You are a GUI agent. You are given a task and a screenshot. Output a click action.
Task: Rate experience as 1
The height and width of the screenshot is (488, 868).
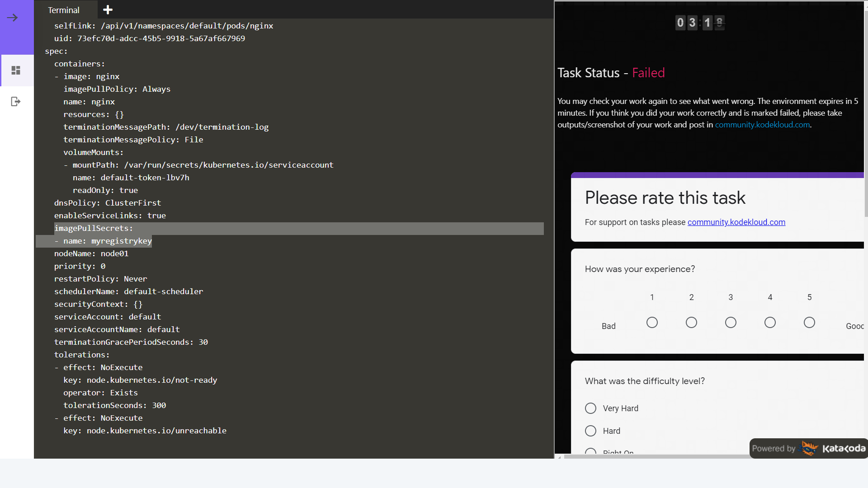point(652,323)
